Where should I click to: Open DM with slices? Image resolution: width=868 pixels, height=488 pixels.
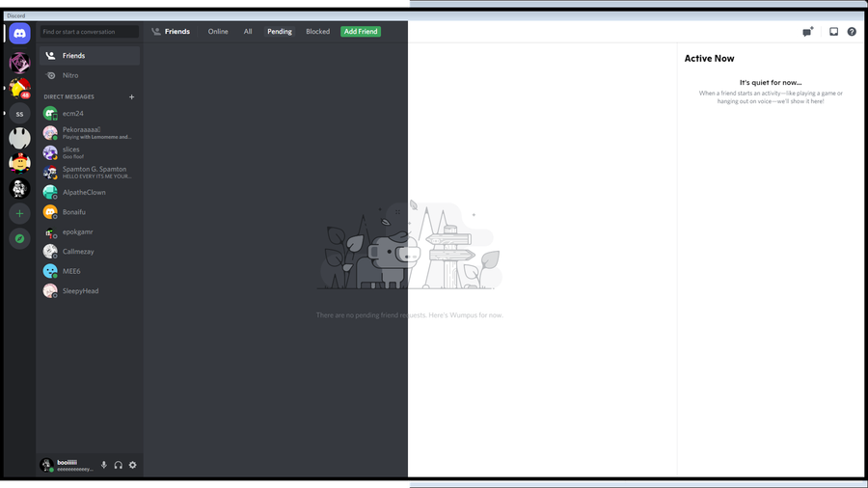point(90,152)
